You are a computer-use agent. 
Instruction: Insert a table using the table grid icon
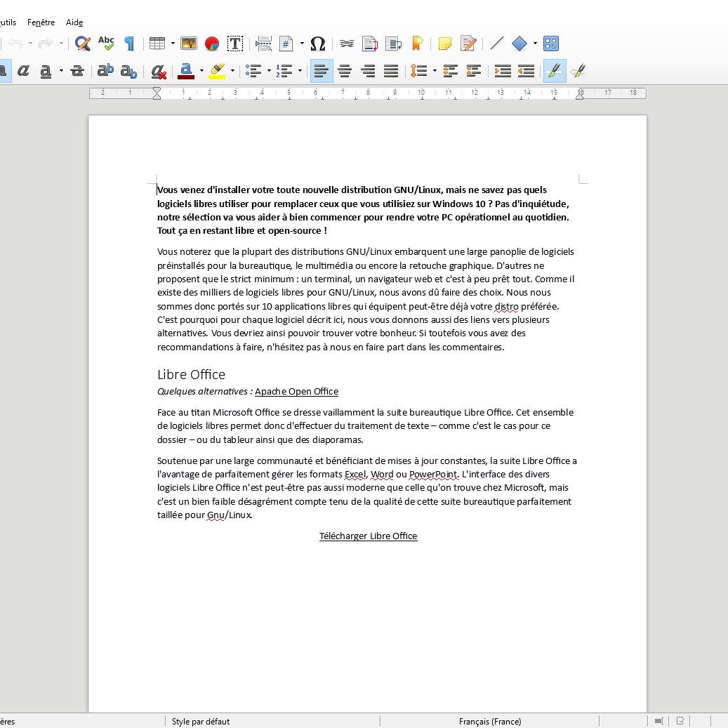157,44
